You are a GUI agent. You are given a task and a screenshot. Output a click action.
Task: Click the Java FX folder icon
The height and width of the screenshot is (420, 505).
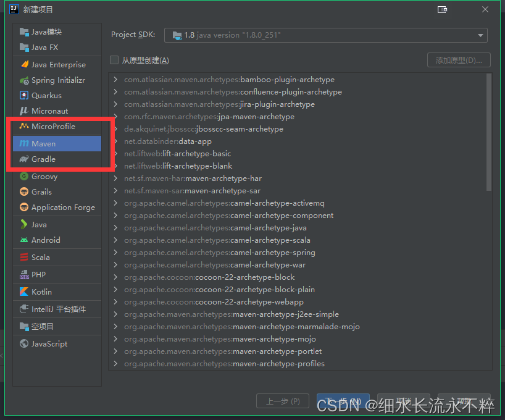click(24, 48)
